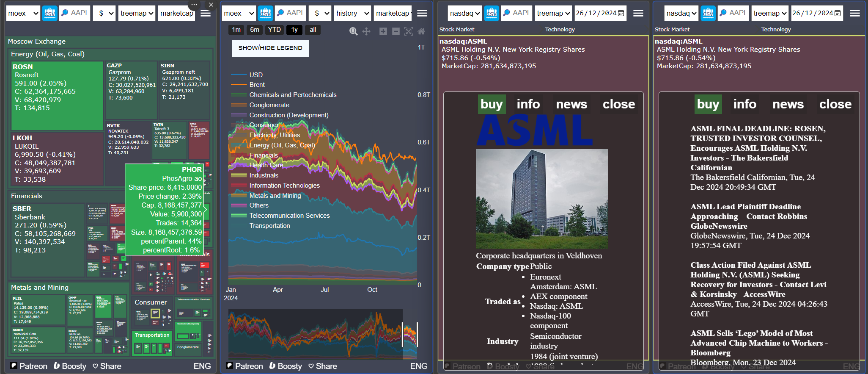Click the Energy legend color line
Image resolution: width=868 pixels, height=374 pixels.
click(239, 145)
